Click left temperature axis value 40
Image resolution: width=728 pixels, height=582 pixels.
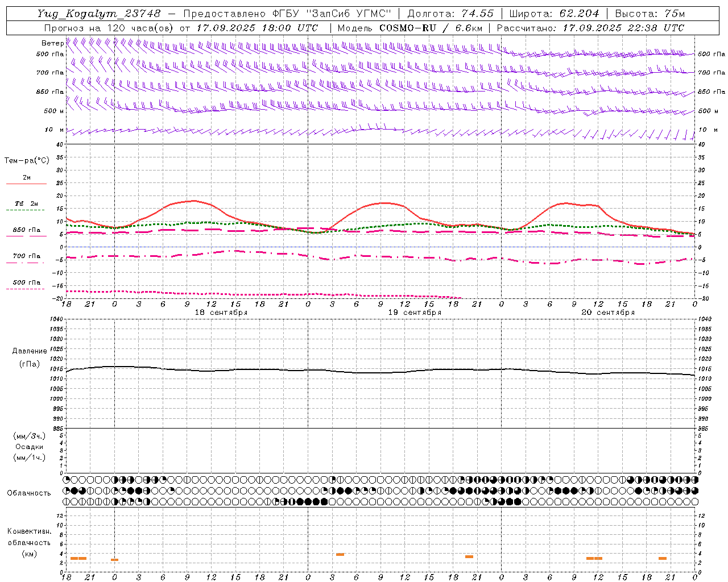point(60,145)
